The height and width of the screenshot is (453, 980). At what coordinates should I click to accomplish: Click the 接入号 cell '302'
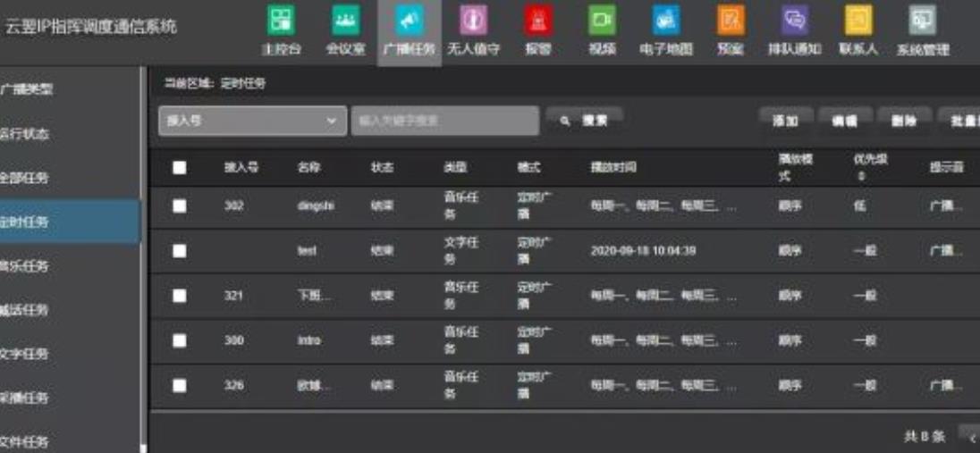point(233,206)
